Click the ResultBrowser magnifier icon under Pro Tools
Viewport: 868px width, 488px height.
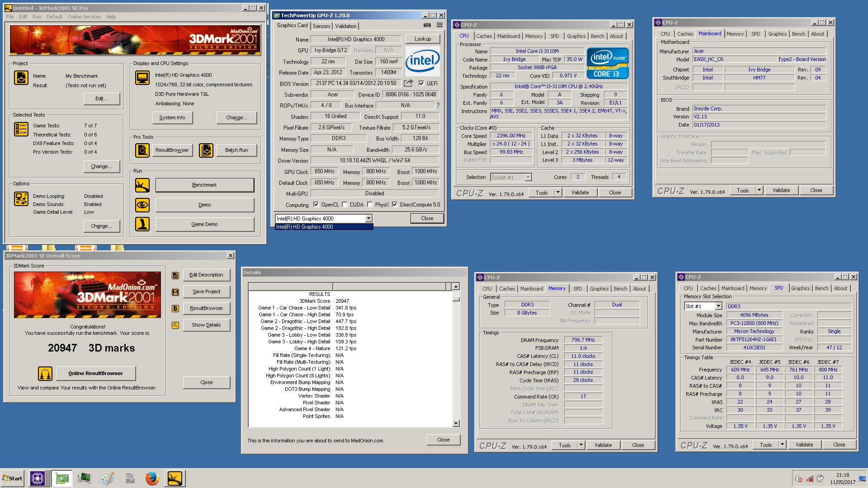click(x=142, y=150)
